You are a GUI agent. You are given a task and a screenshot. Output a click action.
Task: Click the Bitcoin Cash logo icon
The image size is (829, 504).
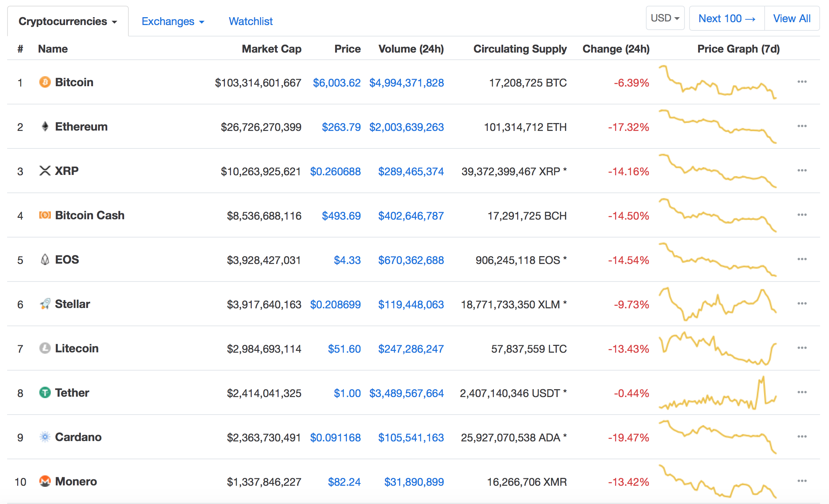(x=45, y=215)
